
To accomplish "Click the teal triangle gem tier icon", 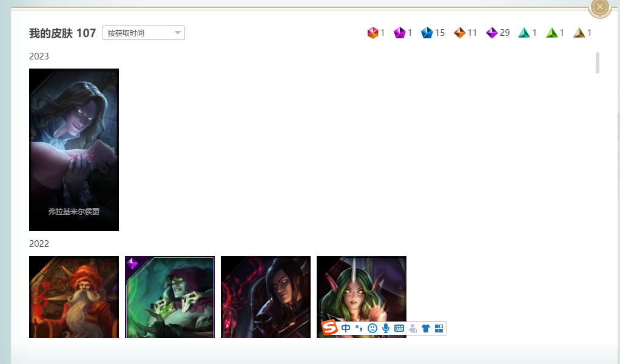I will point(524,33).
